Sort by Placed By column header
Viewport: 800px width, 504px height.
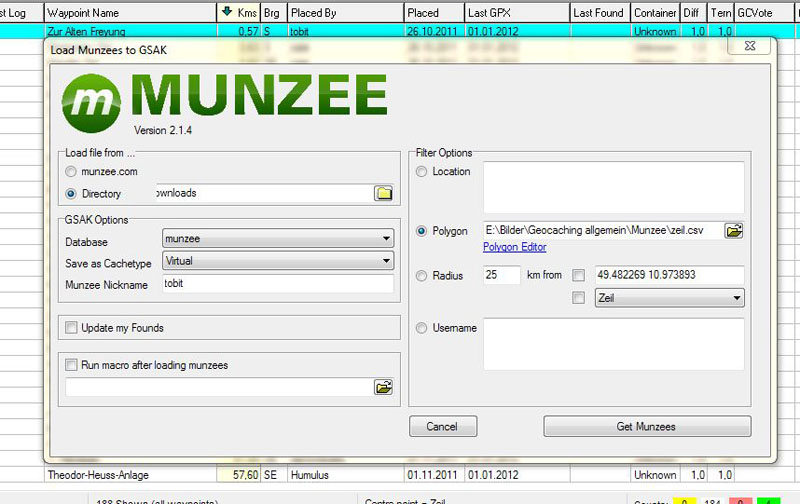(345, 13)
